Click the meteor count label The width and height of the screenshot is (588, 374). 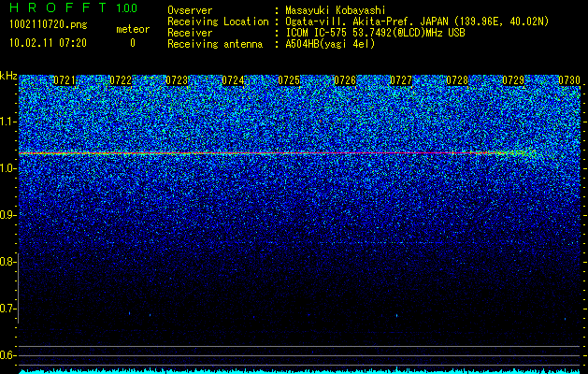coord(133,29)
